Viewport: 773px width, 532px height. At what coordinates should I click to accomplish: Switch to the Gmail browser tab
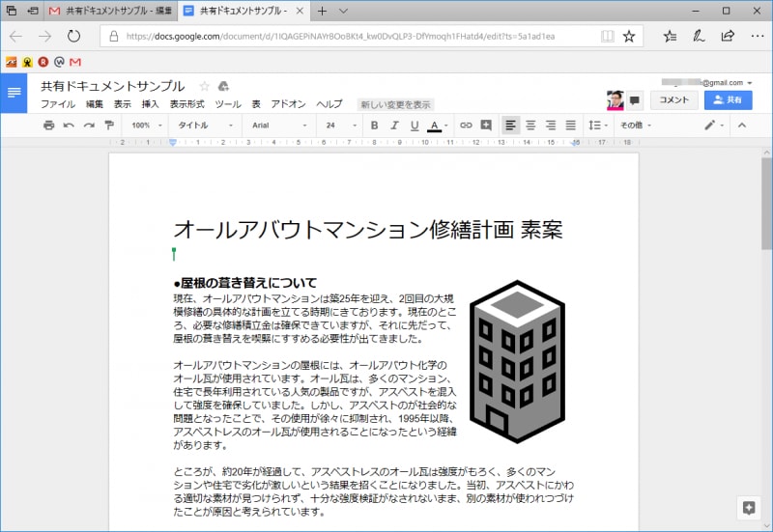tap(111, 11)
